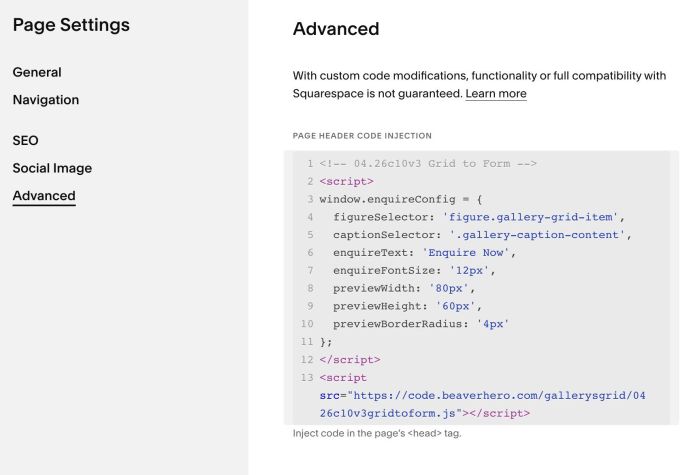Click line number 11 in the code gutter

click(x=306, y=341)
